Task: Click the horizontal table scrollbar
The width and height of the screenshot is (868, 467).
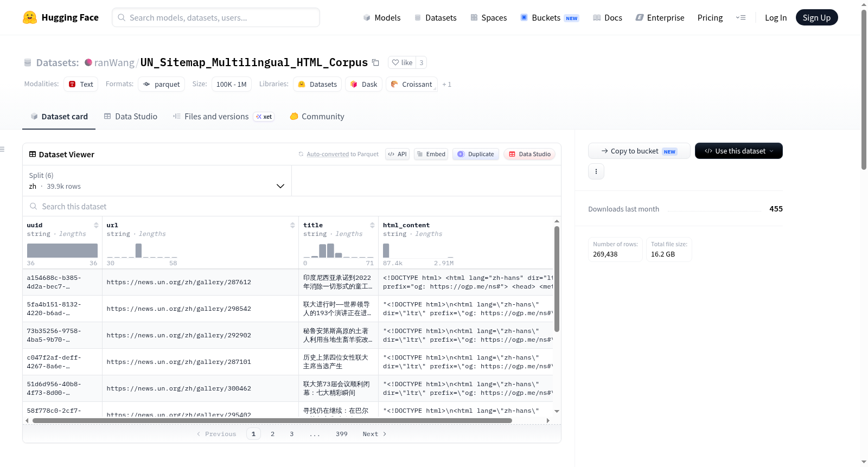Action: (272, 420)
